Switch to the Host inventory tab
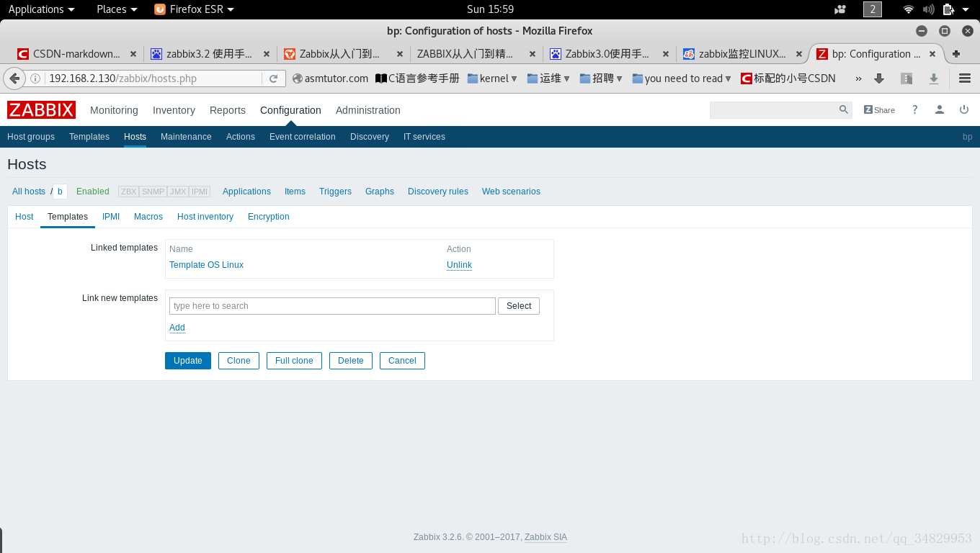The image size is (980, 553). click(x=205, y=217)
